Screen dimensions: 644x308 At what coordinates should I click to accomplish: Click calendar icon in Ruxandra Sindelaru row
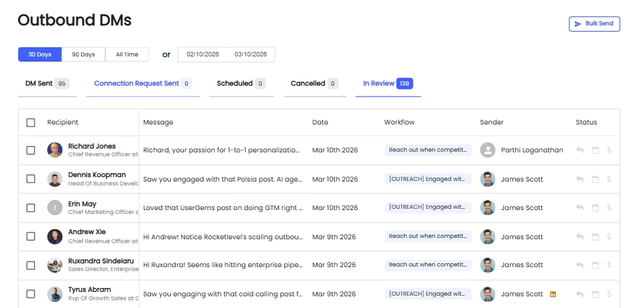click(595, 265)
